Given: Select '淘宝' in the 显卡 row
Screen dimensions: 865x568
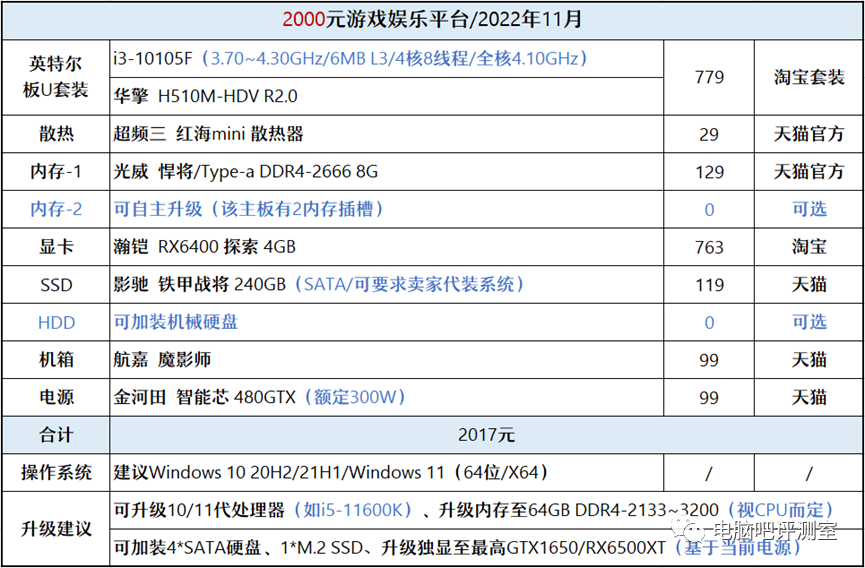Looking at the screenshot, I should coord(809,247).
